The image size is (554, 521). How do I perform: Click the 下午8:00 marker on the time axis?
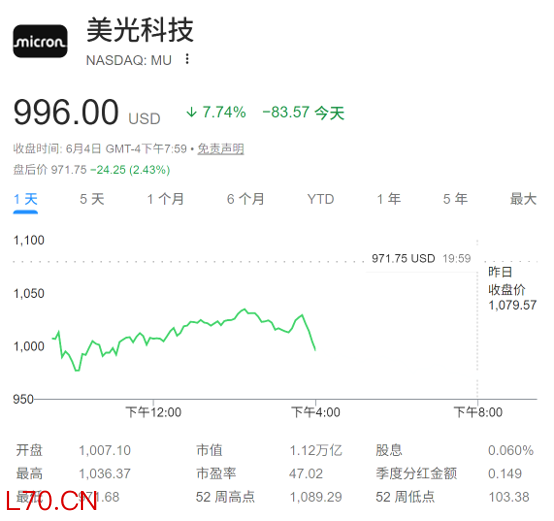coord(478,412)
